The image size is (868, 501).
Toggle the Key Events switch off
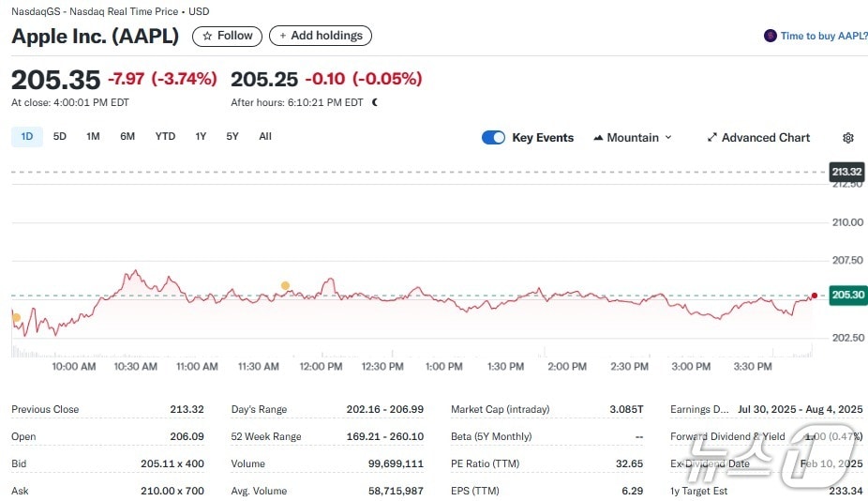pyautogui.click(x=493, y=138)
